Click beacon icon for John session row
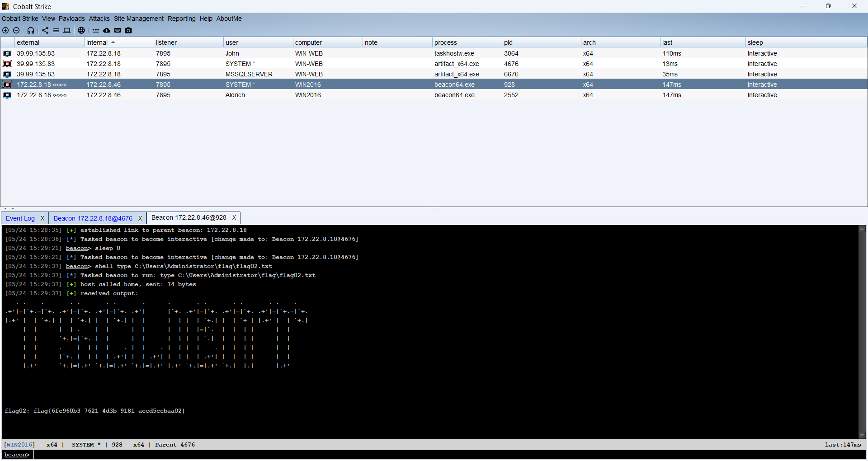868x461 pixels. point(7,53)
